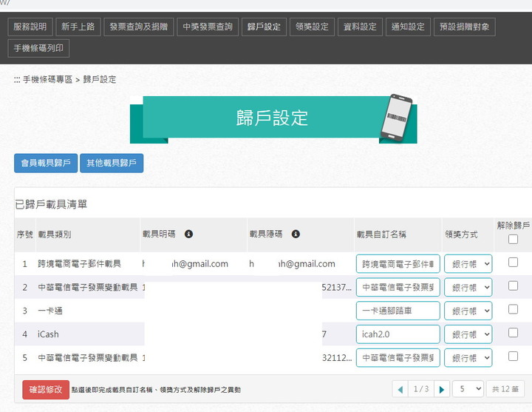
Task: Open 領獎設定 menu item
Action: click(312, 27)
